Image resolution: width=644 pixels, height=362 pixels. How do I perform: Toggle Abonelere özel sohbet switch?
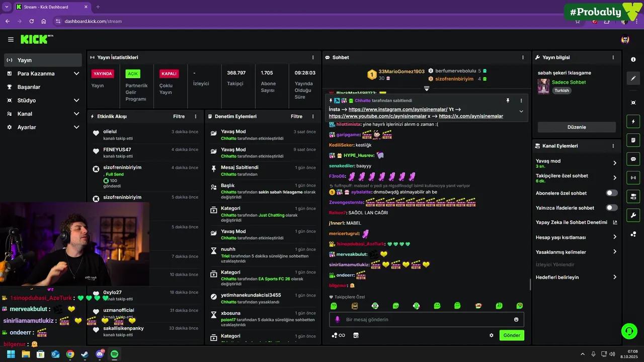(x=612, y=193)
